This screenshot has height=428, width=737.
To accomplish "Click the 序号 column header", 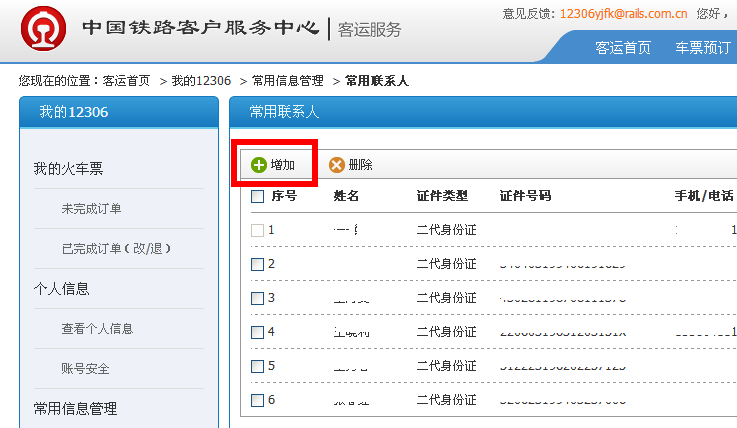I will (x=284, y=196).
